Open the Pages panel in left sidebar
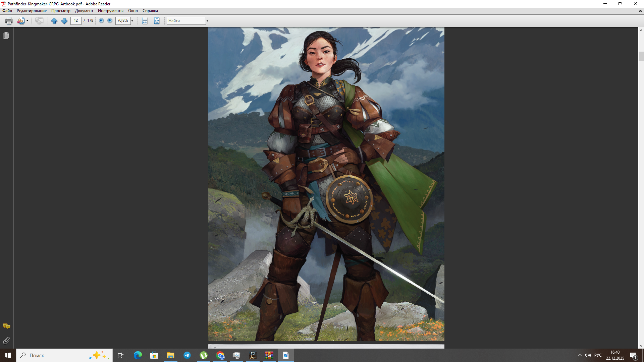 coord(6,36)
